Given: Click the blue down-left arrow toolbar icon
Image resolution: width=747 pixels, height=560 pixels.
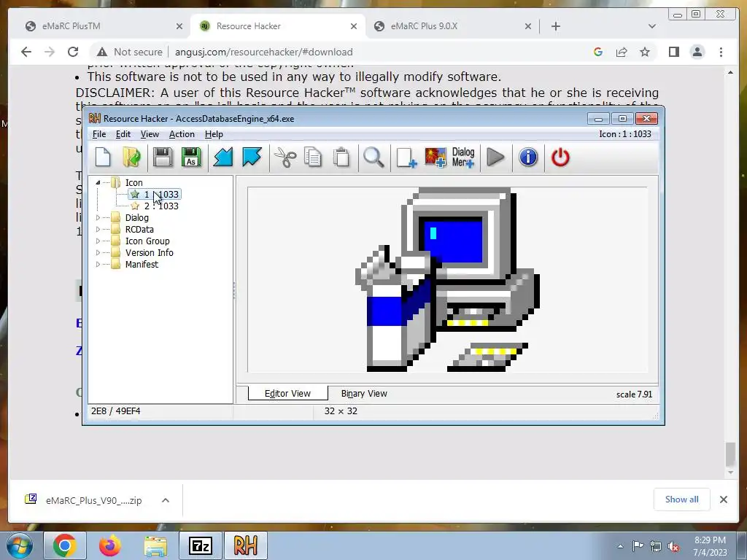Looking at the screenshot, I should 223,157.
